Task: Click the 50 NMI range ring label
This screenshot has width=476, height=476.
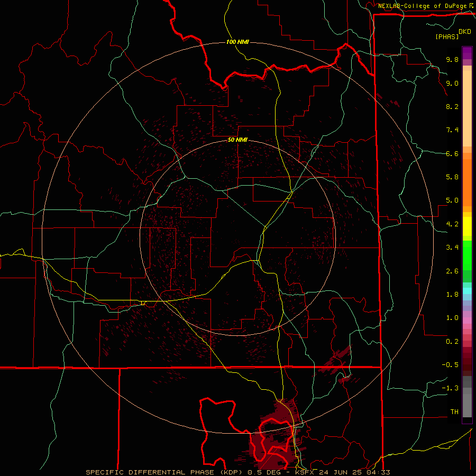Action: tap(237, 140)
